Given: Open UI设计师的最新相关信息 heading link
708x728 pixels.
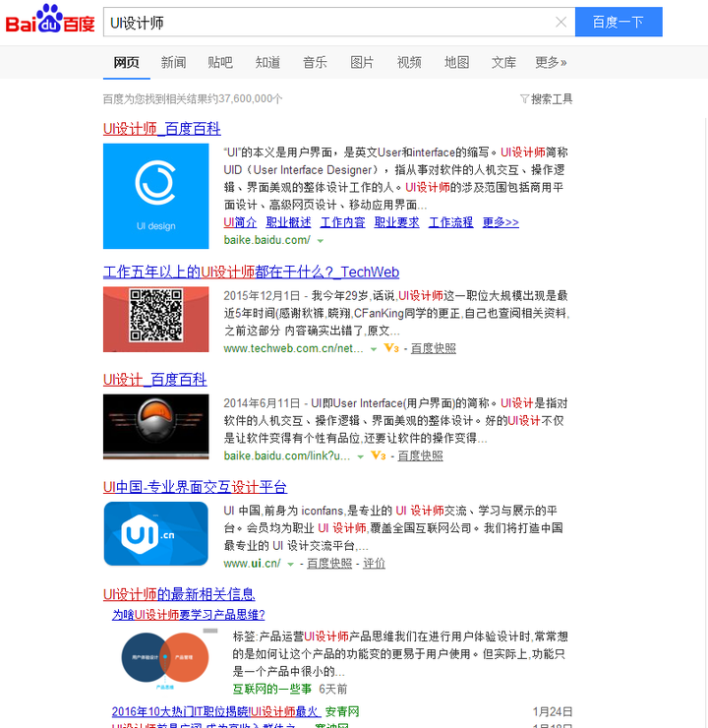Looking at the screenshot, I should [179, 594].
